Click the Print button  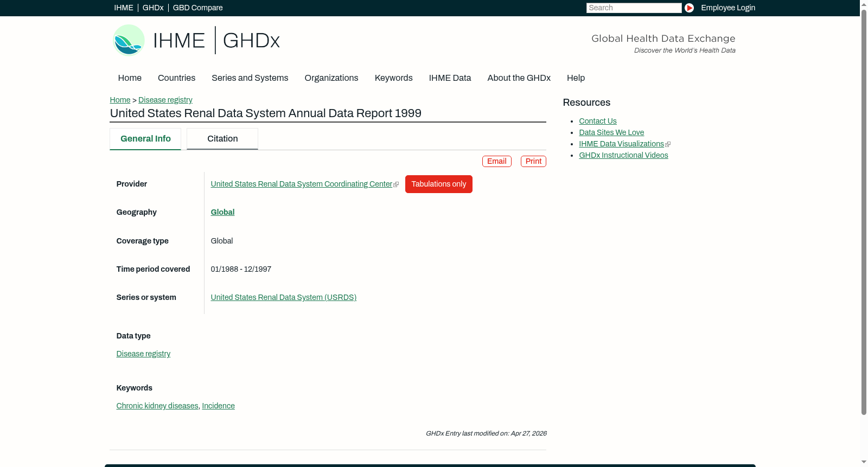533,161
